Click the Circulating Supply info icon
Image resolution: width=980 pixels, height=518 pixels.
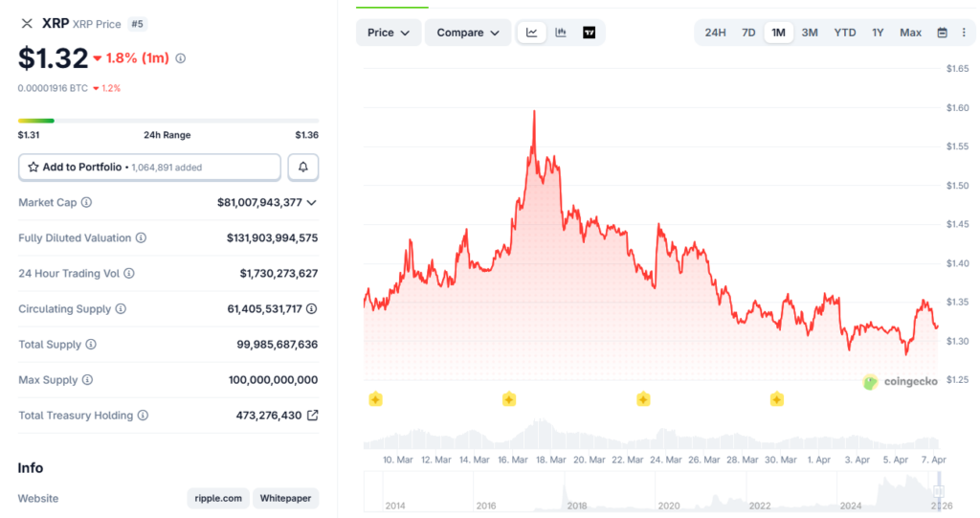click(x=121, y=309)
